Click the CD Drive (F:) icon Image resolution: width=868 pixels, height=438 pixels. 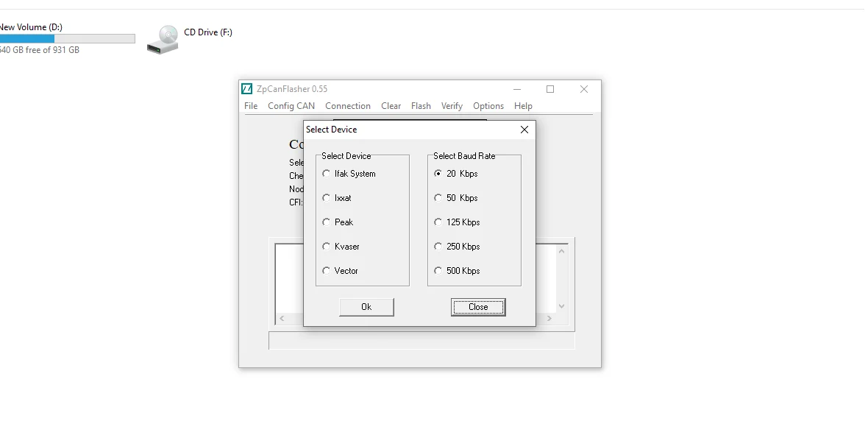(x=163, y=39)
